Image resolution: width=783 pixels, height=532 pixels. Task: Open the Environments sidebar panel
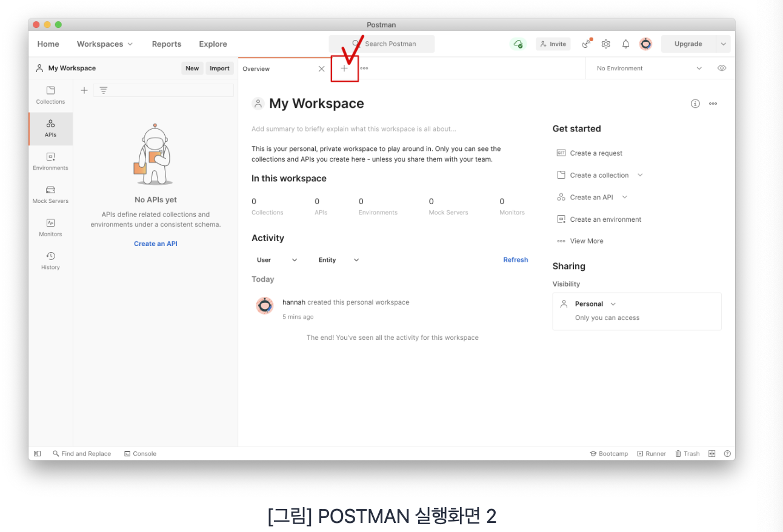pos(50,161)
